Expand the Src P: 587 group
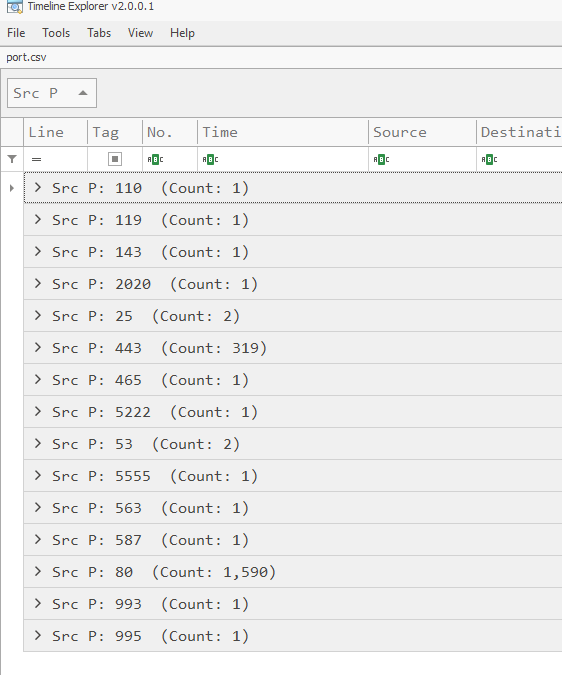Screen dimensions: 562x675 coord(38,539)
